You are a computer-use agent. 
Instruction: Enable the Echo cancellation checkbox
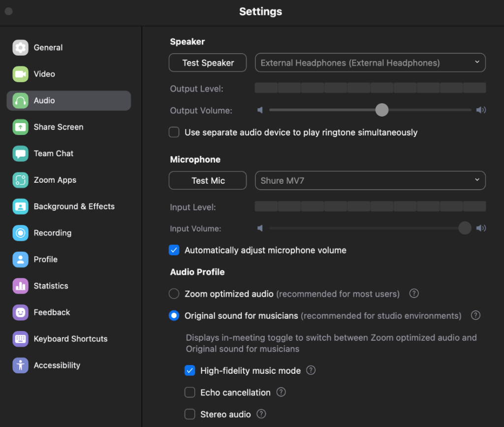point(189,393)
